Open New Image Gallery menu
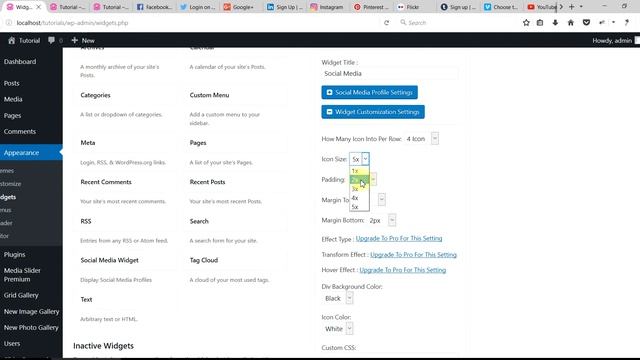This screenshot has height=360, width=640. click(31, 311)
